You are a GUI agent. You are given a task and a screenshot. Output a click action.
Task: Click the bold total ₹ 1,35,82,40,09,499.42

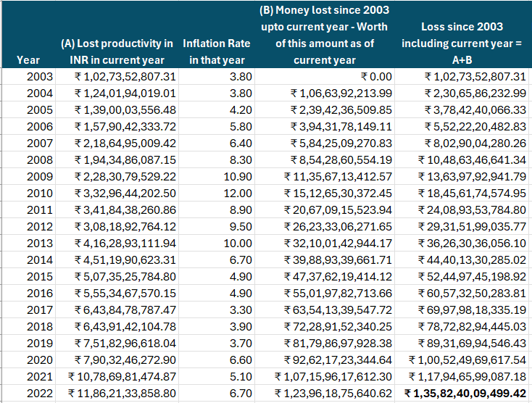coord(462,393)
